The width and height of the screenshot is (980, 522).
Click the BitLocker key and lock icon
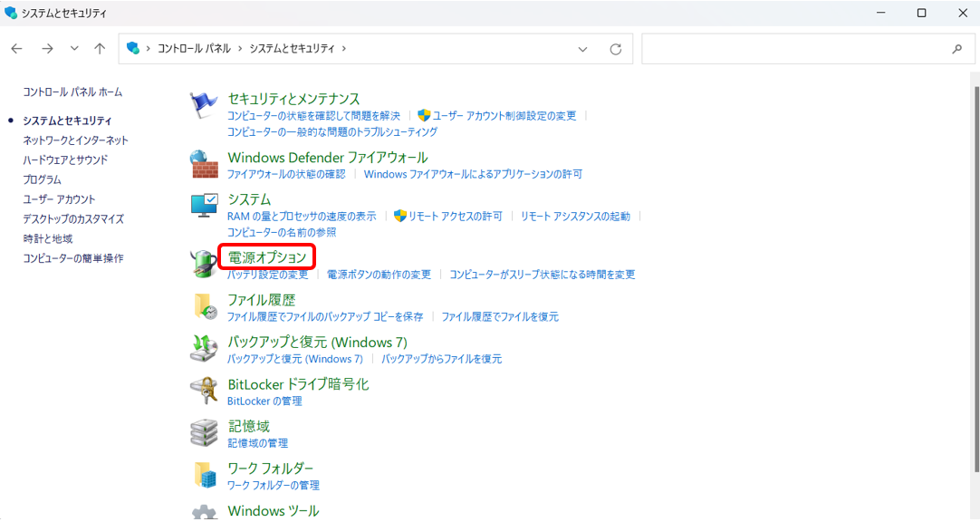tap(204, 390)
